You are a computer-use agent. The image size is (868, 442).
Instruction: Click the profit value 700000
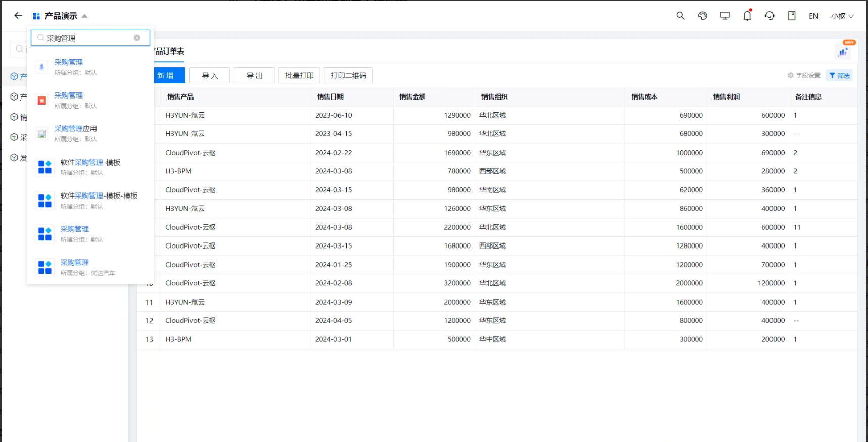pyautogui.click(x=748, y=265)
